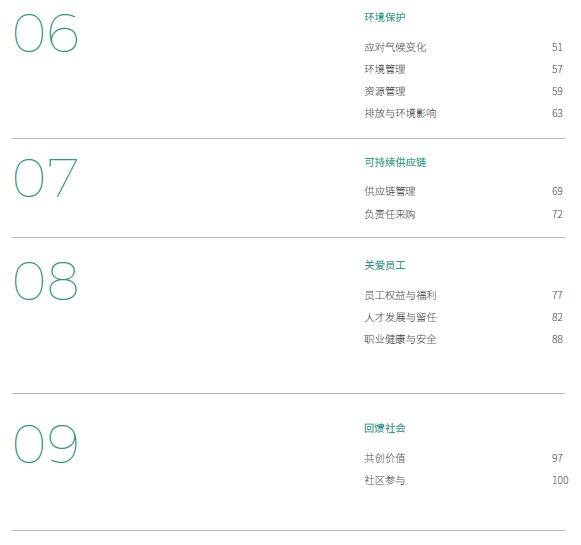
Task: Go to 供应链管理 section
Action: click(390, 191)
